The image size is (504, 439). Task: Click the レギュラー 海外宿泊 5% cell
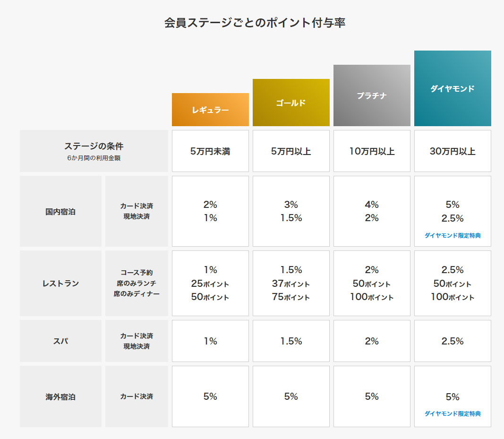click(210, 396)
